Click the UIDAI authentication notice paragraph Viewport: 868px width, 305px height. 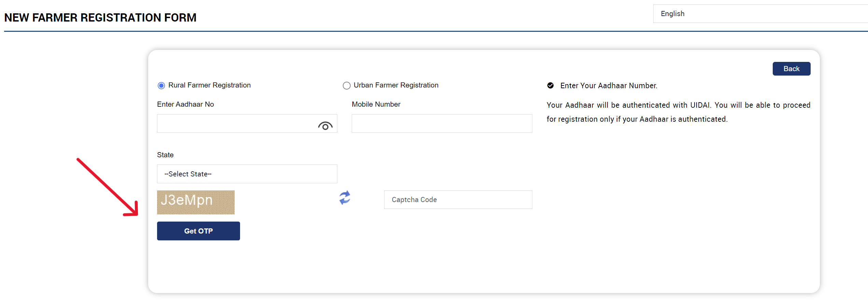[x=678, y=112]
